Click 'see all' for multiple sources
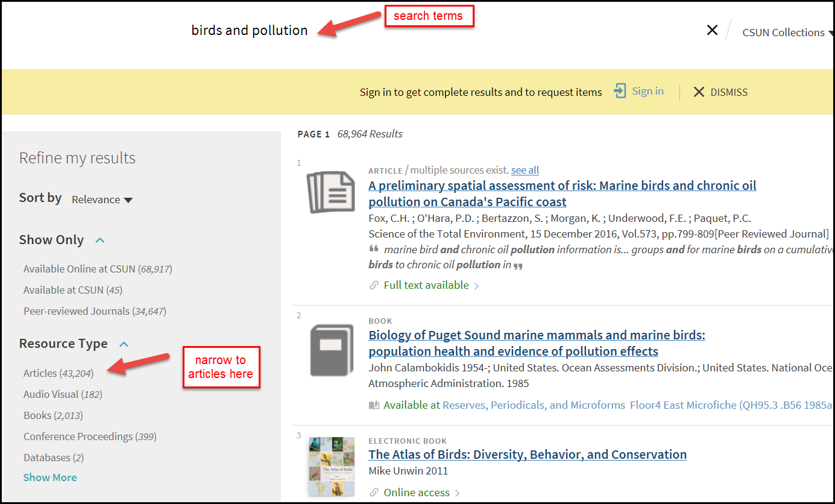The height and width of the screenshot is (504, 835). [x=525, y=170]
